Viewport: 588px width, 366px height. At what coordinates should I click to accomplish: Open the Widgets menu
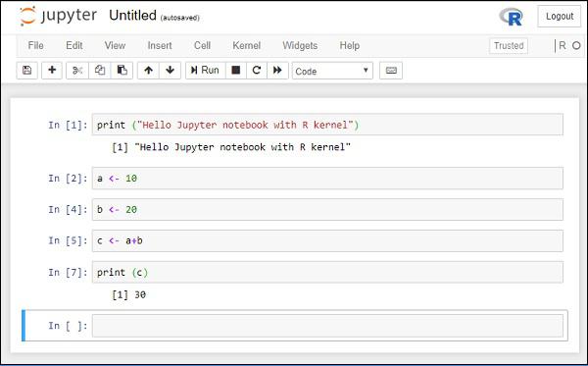tap(300, 45)
